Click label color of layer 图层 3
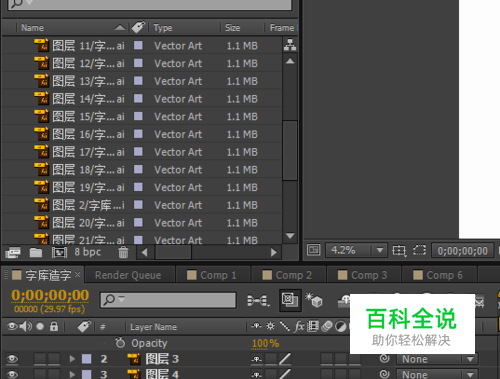The height and width of the screenshot is (379, 500). coord(87,359)
